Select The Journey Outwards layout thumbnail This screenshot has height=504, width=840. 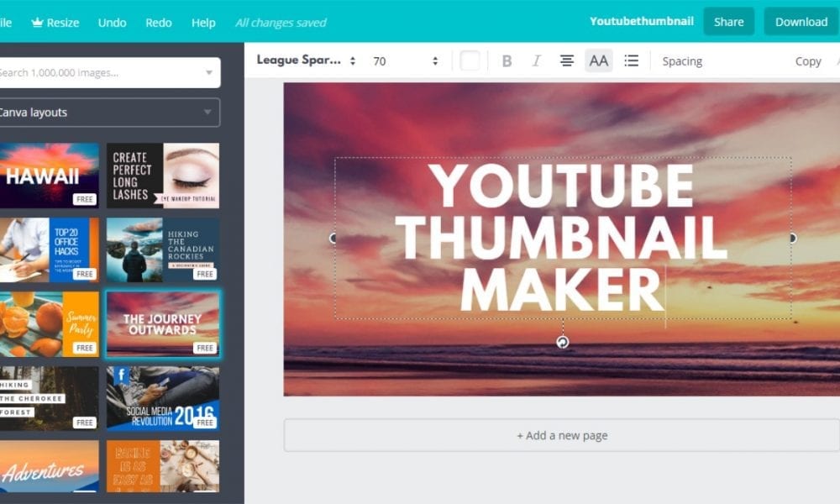162,324
